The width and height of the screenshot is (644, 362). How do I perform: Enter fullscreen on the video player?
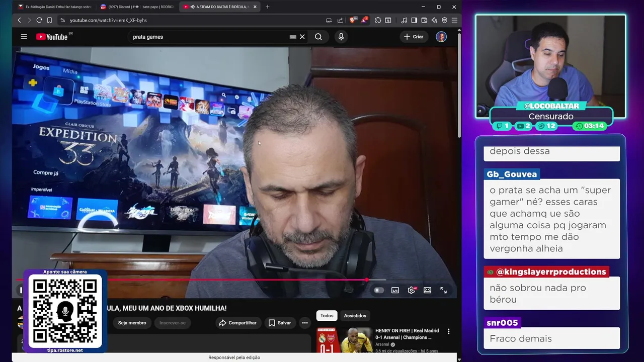point(444,290)
